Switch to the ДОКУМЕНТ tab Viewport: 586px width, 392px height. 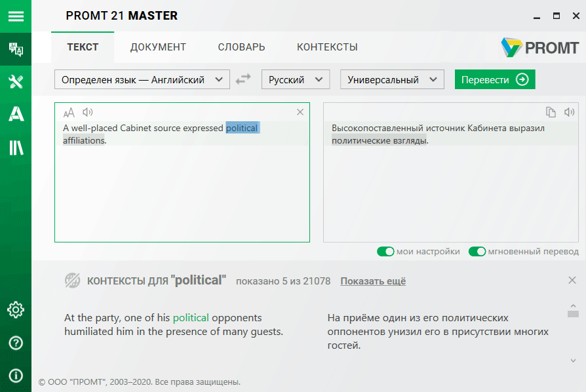158,47
